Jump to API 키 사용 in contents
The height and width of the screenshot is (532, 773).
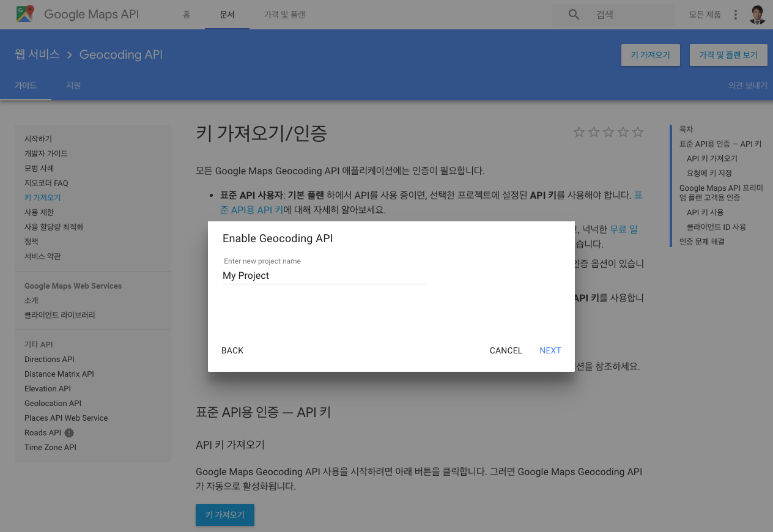point(705,212)
